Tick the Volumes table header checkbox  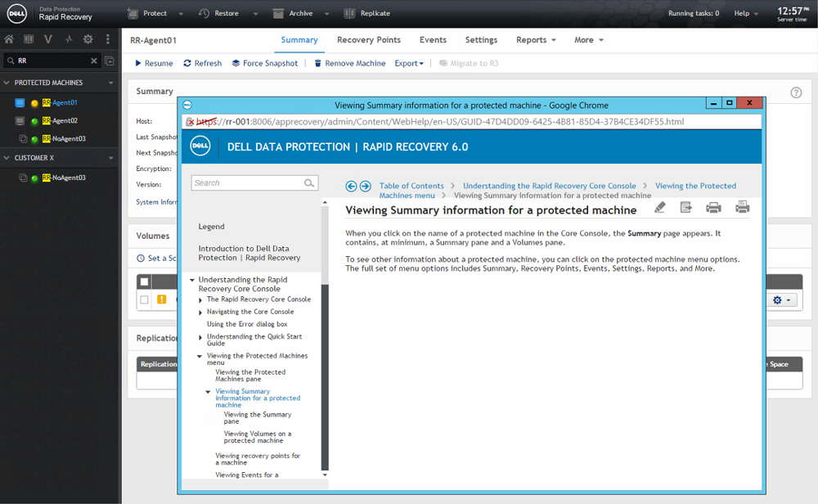[x=145, y=281]
